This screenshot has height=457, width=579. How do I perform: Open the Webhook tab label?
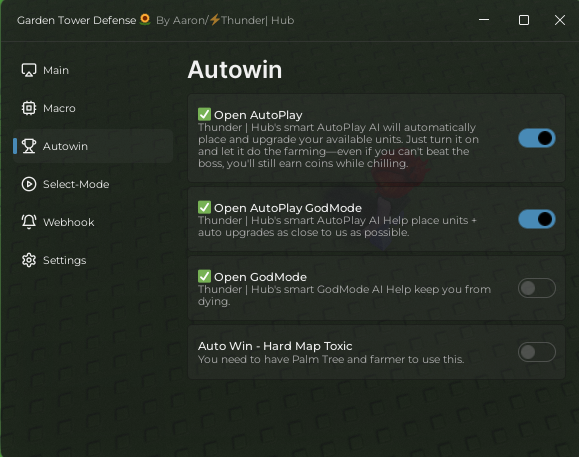(69, 222)
